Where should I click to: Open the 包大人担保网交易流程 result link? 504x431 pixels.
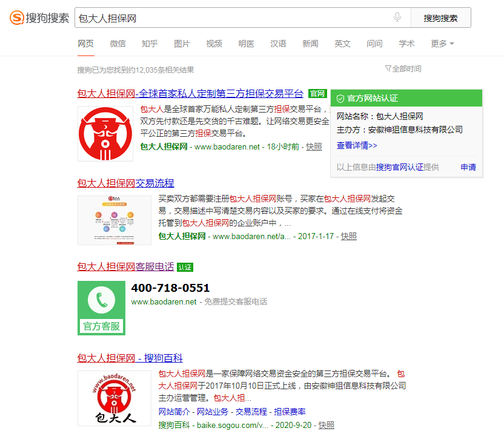tap(125, 183)
